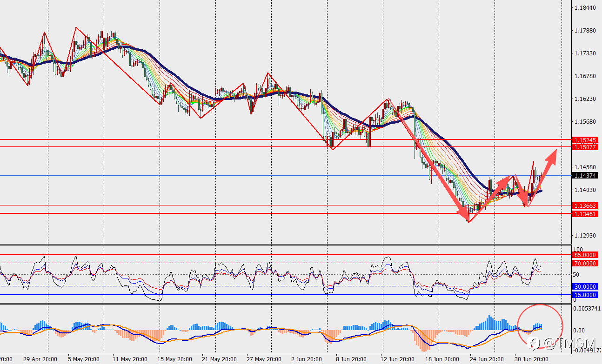Screen dimensions: 602x364
Task: Select the black 1.14374 current price tag
Action: click(585, 175)
